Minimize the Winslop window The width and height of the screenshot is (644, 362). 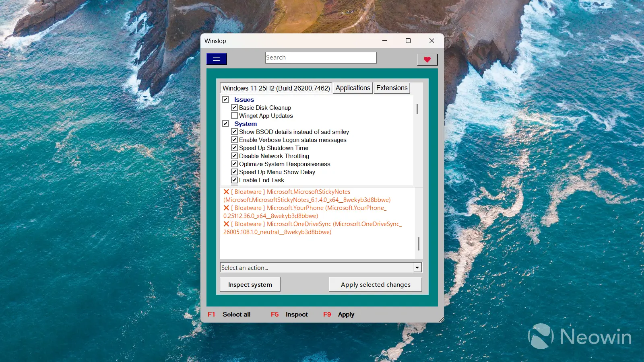385,41
